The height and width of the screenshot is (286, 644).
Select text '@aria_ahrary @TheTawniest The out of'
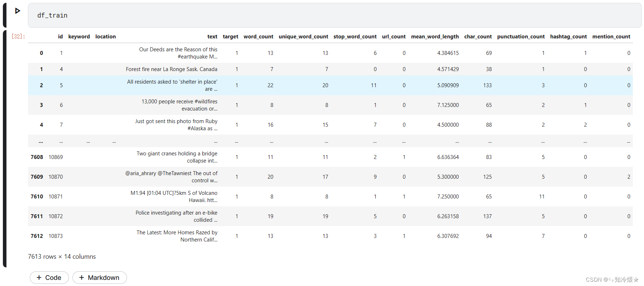pos(171,173)
